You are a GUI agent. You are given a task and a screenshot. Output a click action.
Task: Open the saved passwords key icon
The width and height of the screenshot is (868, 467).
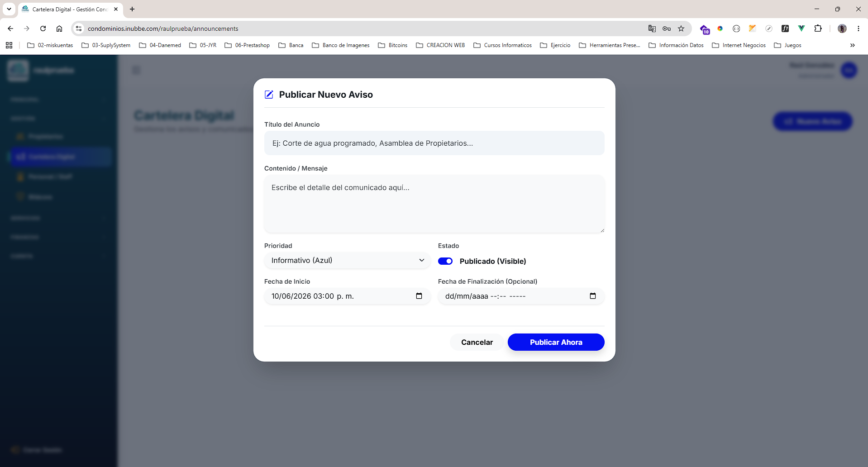[667, 29]
